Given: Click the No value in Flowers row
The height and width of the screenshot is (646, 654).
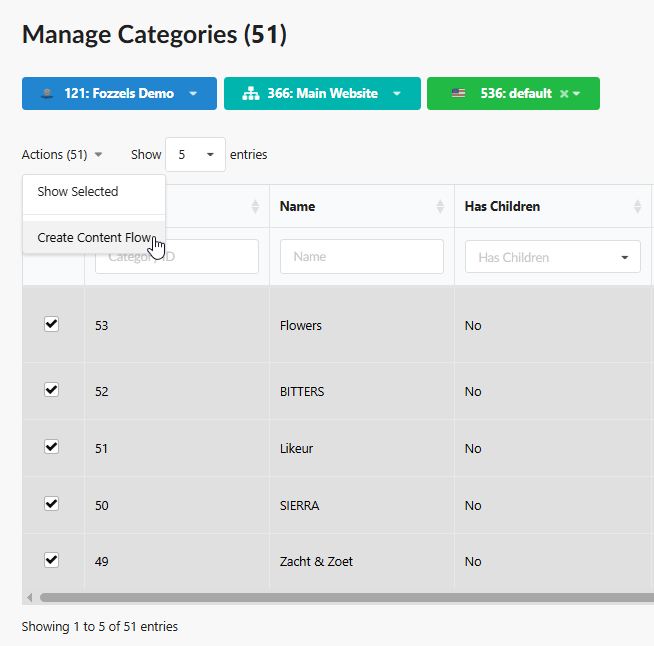Looking at the screenshot, I should coord(473,325).
